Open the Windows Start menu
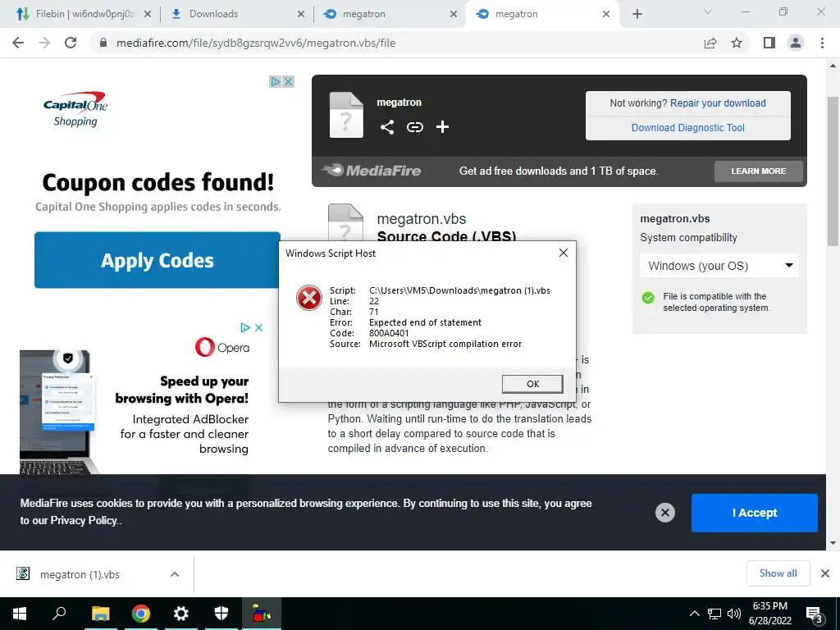 [20, 614]
